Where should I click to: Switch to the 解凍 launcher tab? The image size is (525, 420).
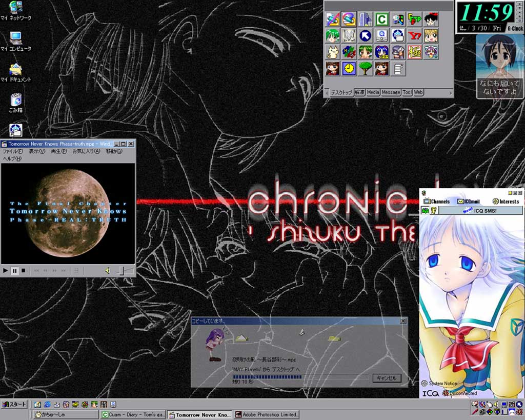pyautogui.click(x=359, y=92)
